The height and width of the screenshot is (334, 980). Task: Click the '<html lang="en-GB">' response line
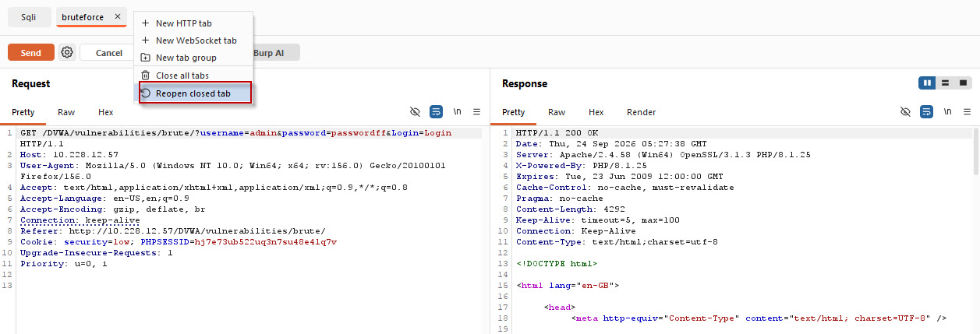point(568,286)
